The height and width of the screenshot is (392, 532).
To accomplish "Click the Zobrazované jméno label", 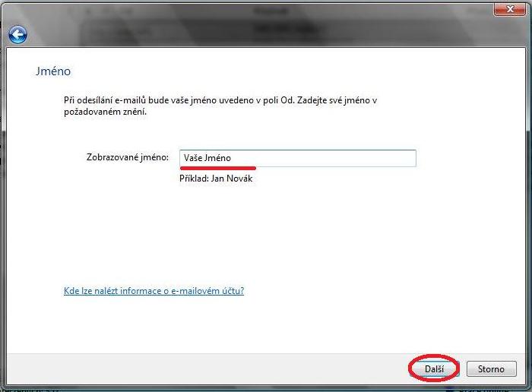I will pos(127,157).
